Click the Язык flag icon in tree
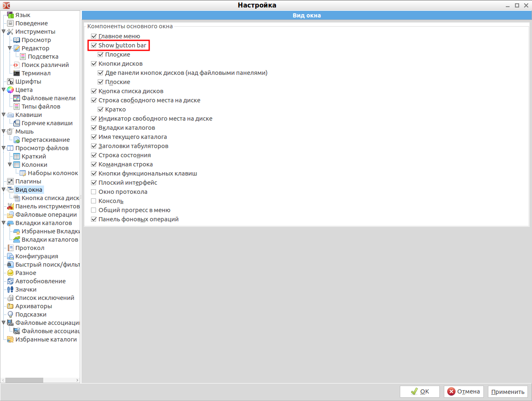The width and height of the screenshot is (532, 401). [x=10, y=15]
